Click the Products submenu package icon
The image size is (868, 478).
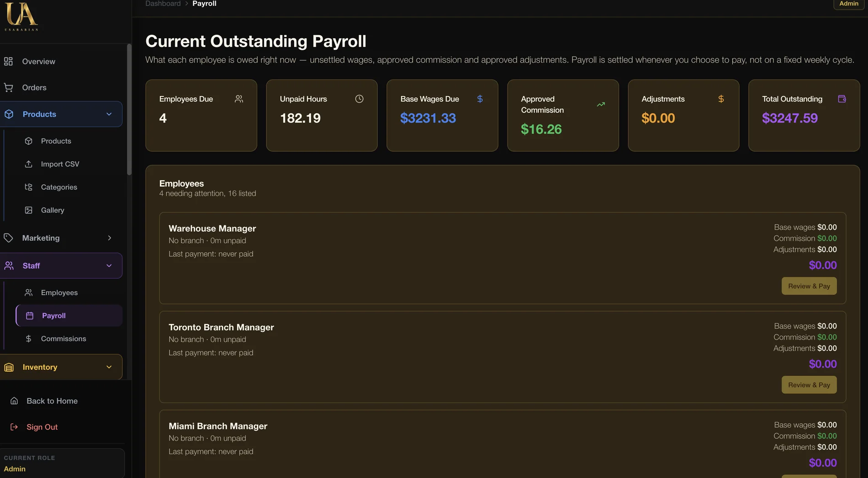[28, 141]
